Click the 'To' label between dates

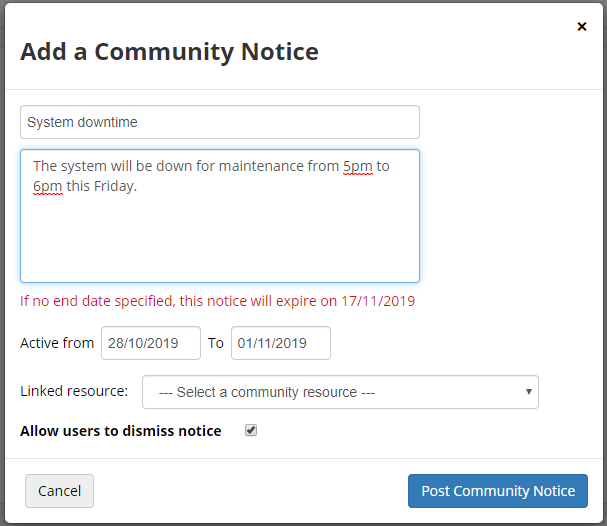[216, 343]
